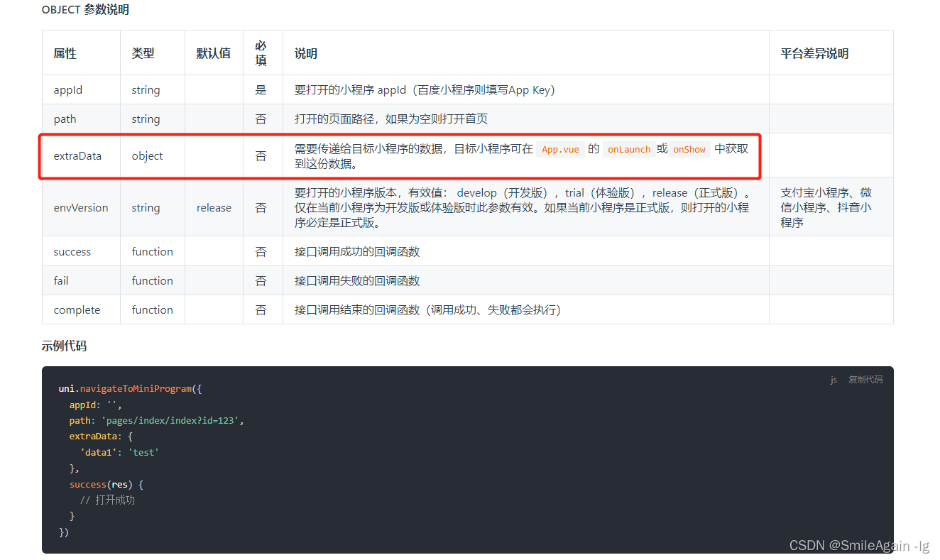Click the 类型 column header

[153, 53]
